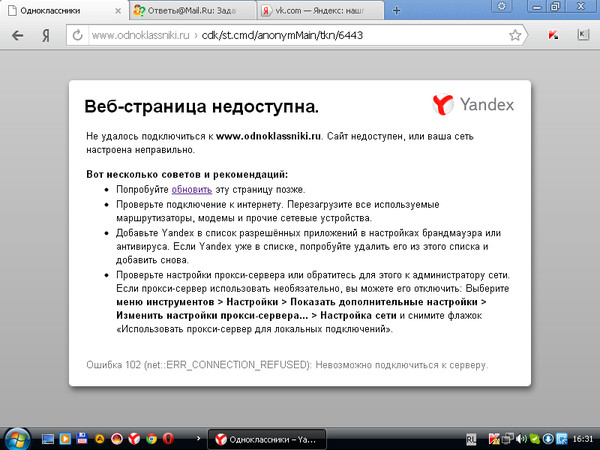Switch to vk.com Яндекс tab
The width and height of the screenshot is (600, 450).
coord(321,11)
